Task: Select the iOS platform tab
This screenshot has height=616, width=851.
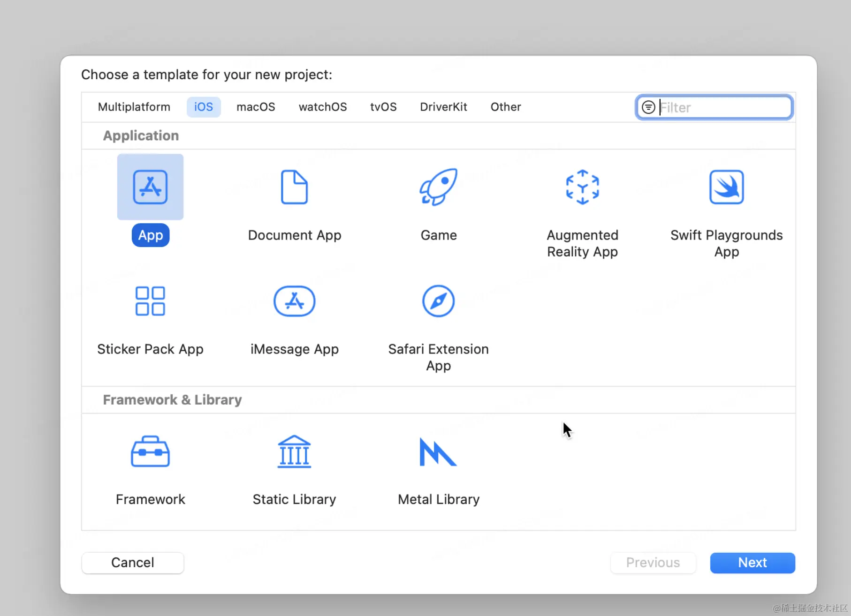Action: pyautogui.click(x=204, y=107)
